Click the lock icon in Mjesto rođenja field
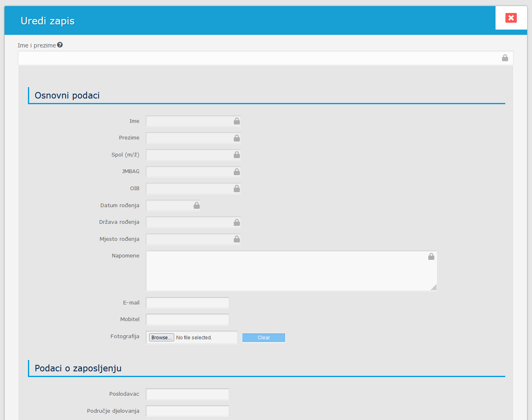The width and height of the screenshot is (532, 420). pyautogui.click(x=237, y=239)
